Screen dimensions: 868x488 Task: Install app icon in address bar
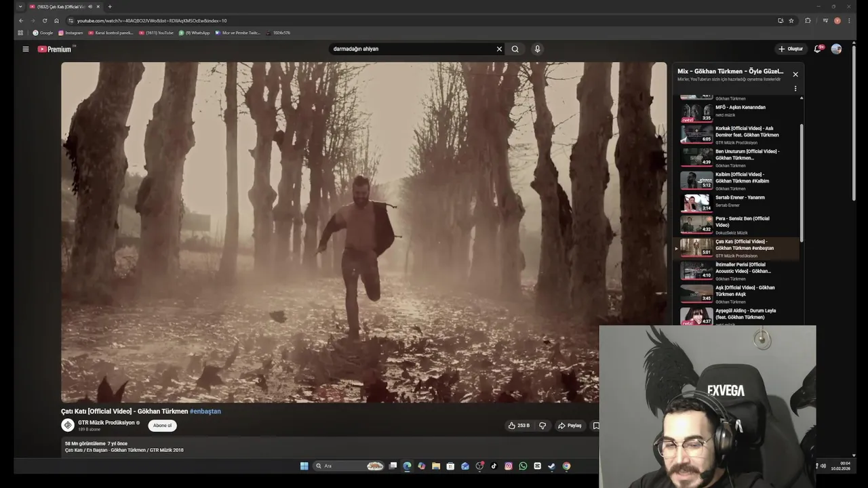pyautogui.click(x=781, y=20)
